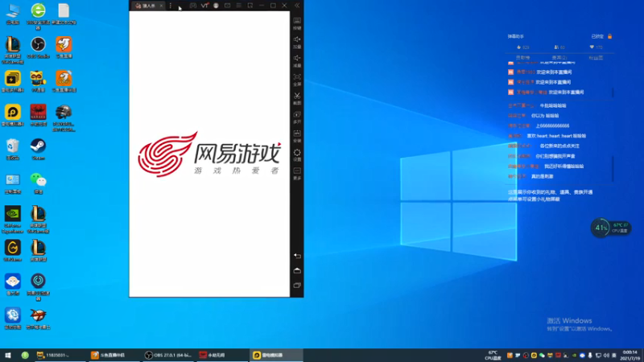Click the NetEase Games logo in emulator screen

click(x=209, y=154)
